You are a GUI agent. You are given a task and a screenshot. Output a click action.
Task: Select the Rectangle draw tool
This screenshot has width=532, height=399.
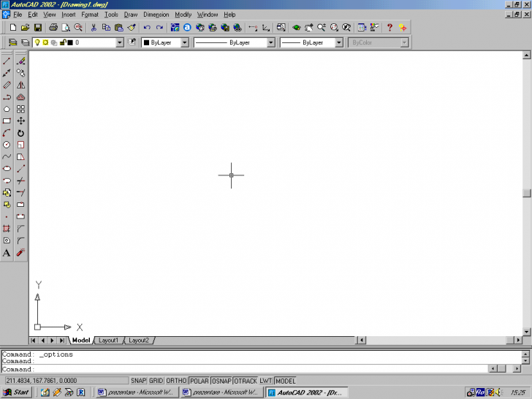[7, 121]
